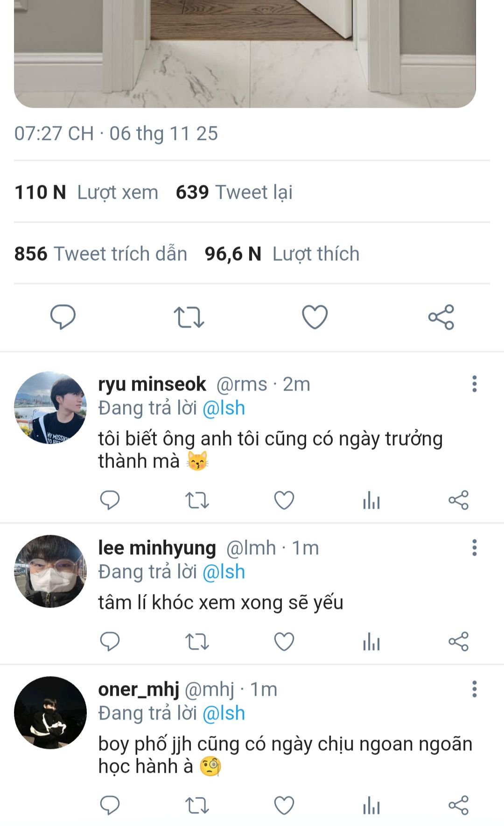Open more options on lee minhyung's reply
This screenshot has width=504, height=826.
[474, 548]
